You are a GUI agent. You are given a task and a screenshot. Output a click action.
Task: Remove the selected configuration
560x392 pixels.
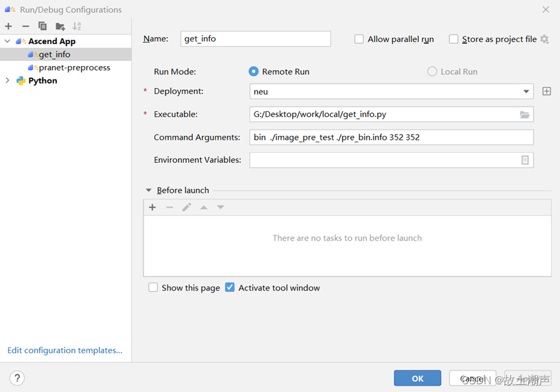pos(25,26)
